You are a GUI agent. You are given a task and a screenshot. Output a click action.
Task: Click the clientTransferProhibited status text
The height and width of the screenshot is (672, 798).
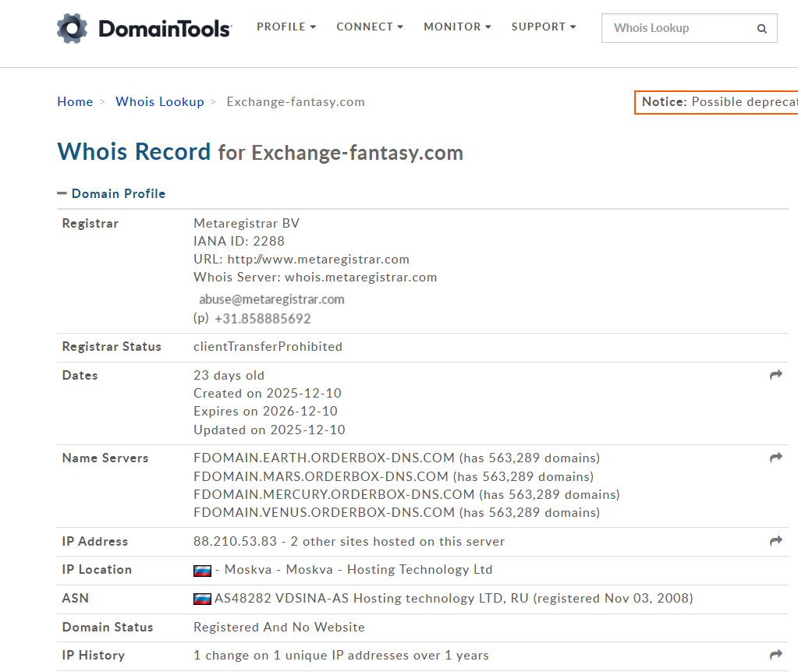tap(268, 346)
